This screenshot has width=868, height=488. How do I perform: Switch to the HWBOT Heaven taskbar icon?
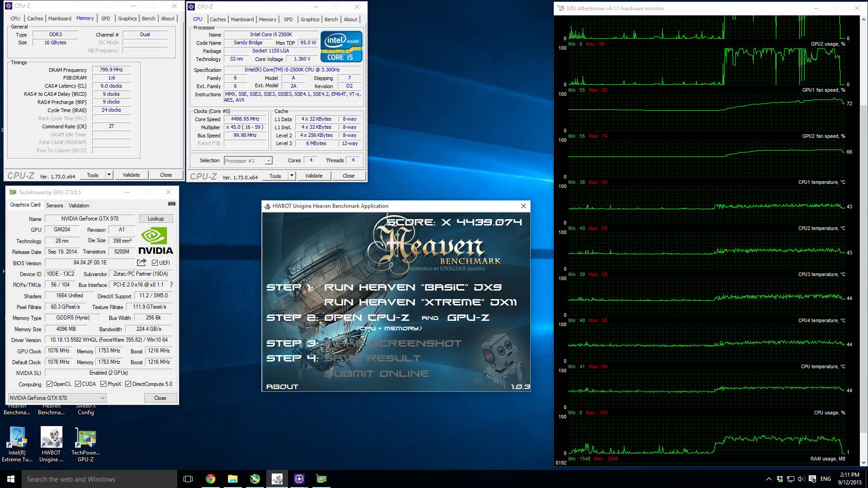pyautogui.click(x=277, y=479)
